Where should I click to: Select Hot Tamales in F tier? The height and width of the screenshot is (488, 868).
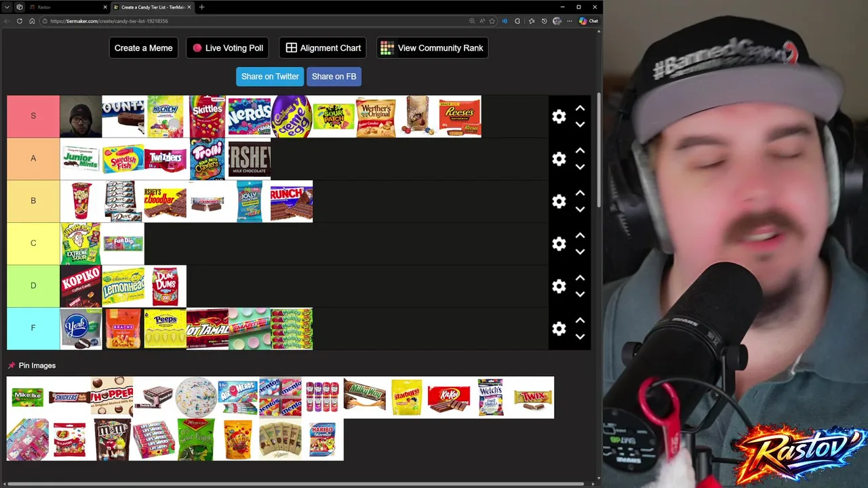coord(207,329)
